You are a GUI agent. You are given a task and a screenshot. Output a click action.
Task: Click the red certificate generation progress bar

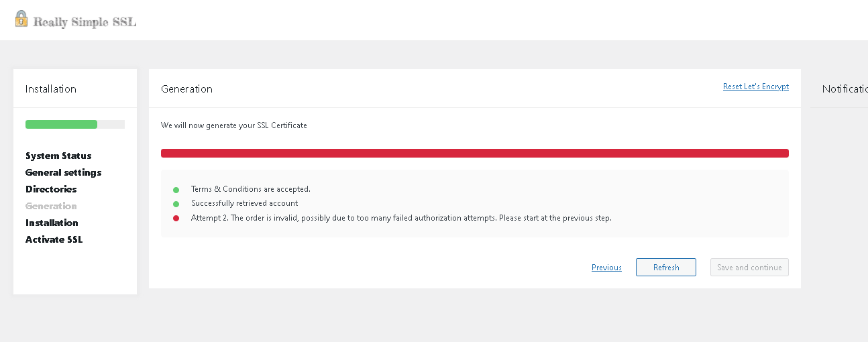(x=474, y=154)
